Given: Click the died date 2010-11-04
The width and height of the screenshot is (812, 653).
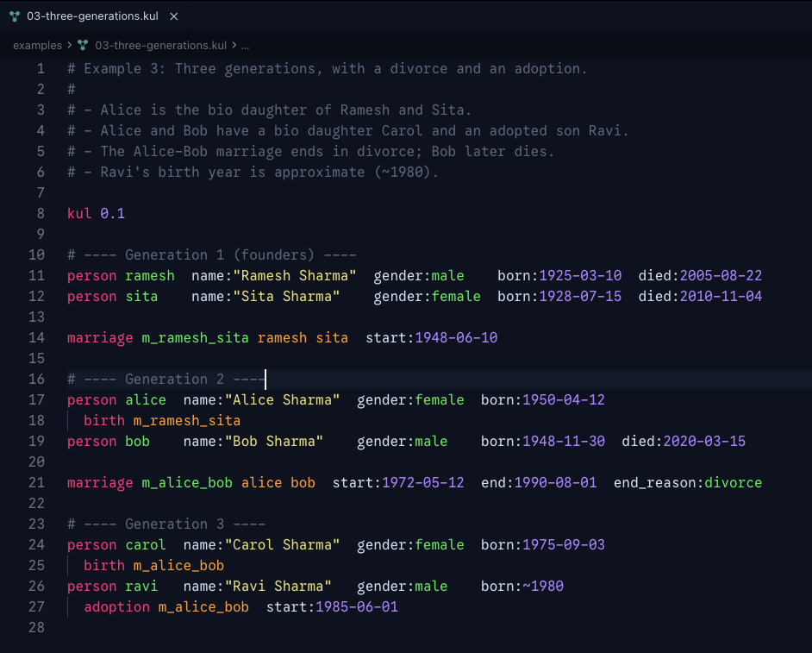Looking at the screenshot, I should click(x=721, y=297).
